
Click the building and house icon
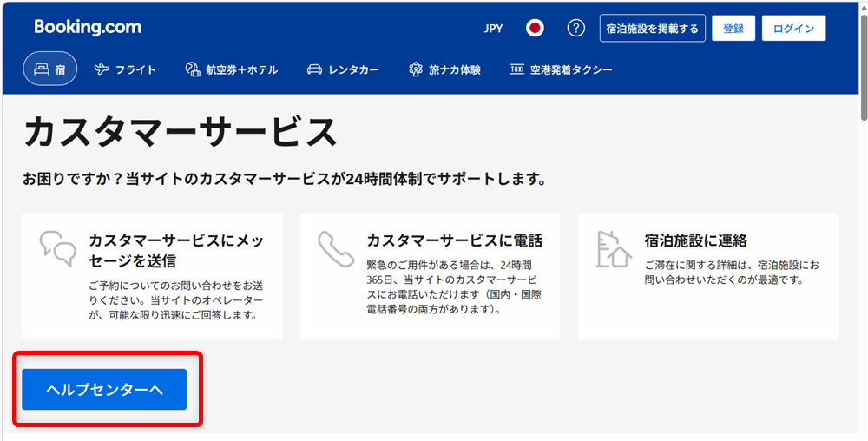point(614,249)
